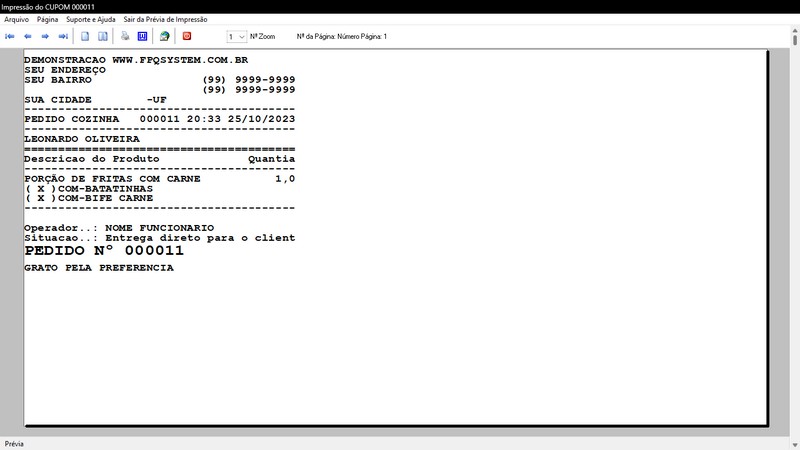This screenshot has height=450, width=800.
Task: Select single page view icon
Action: (x=85, y=36)
